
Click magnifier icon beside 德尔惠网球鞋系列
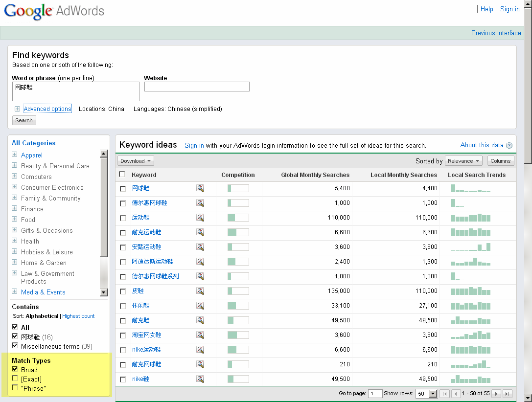point(200,277)
